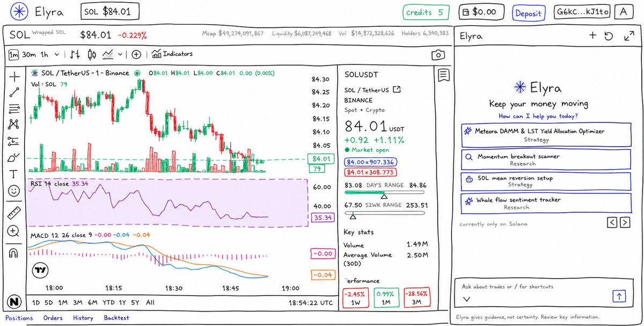This screenshot has height=326, width=644.
Task: Select the line chart style
Action: point(108,54)
